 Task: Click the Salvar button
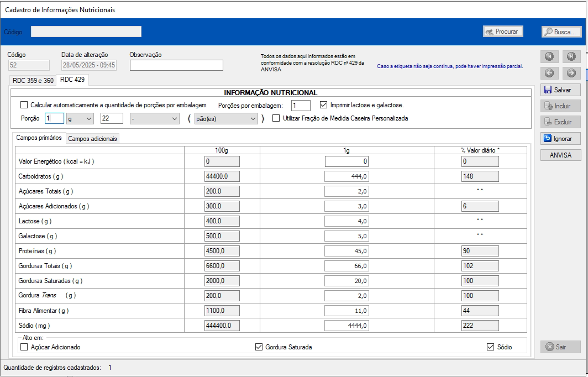(x=560, y=90)
